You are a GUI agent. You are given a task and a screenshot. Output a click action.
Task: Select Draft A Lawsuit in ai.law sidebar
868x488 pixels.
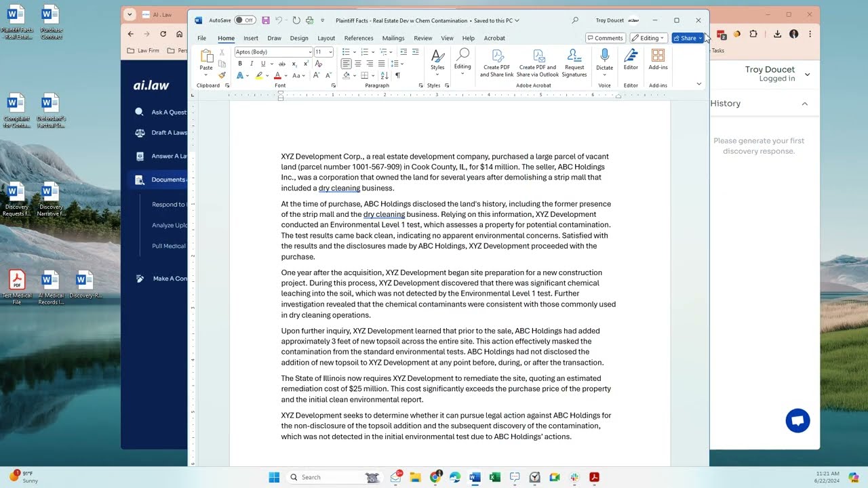161,133
